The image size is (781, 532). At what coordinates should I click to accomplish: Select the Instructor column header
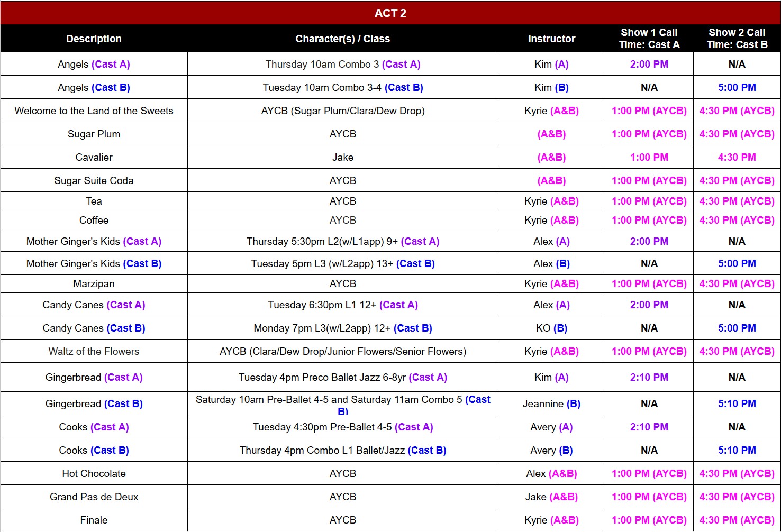pos(551,39)
